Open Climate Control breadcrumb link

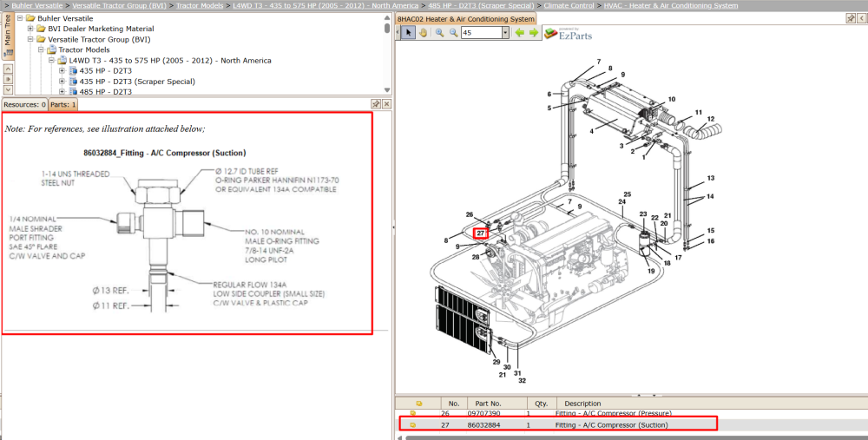pos(569,5)
